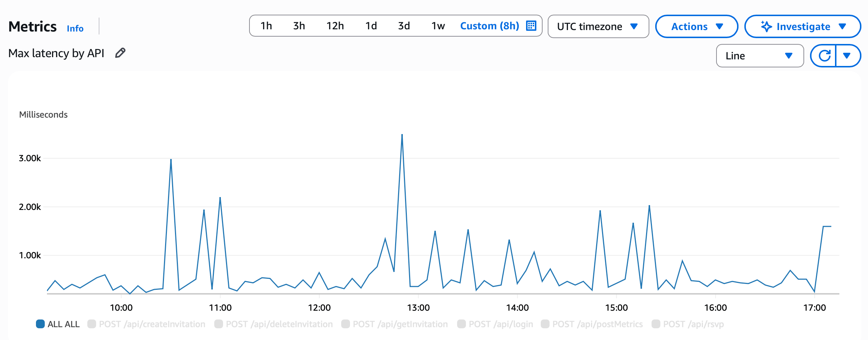Open the custom time range calendar icon
Screen dimensions: 868x340
[x=531, y=26]
